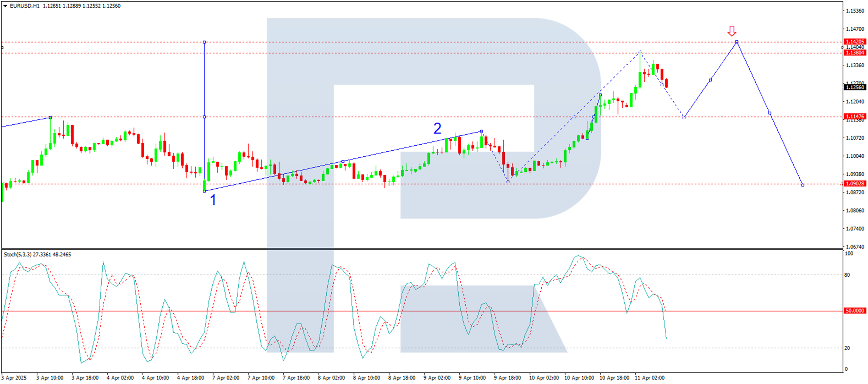Viewport: 868px width, 384px height.
Task: Select top anchor of vertical blue line
Action: tap(205, 42)
